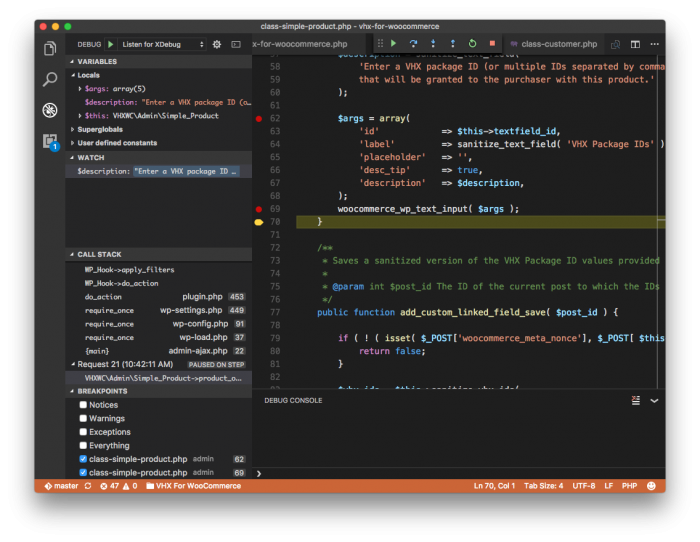Click Ln 70, Col 1 status item
The image size is (700, 542).
494,486
